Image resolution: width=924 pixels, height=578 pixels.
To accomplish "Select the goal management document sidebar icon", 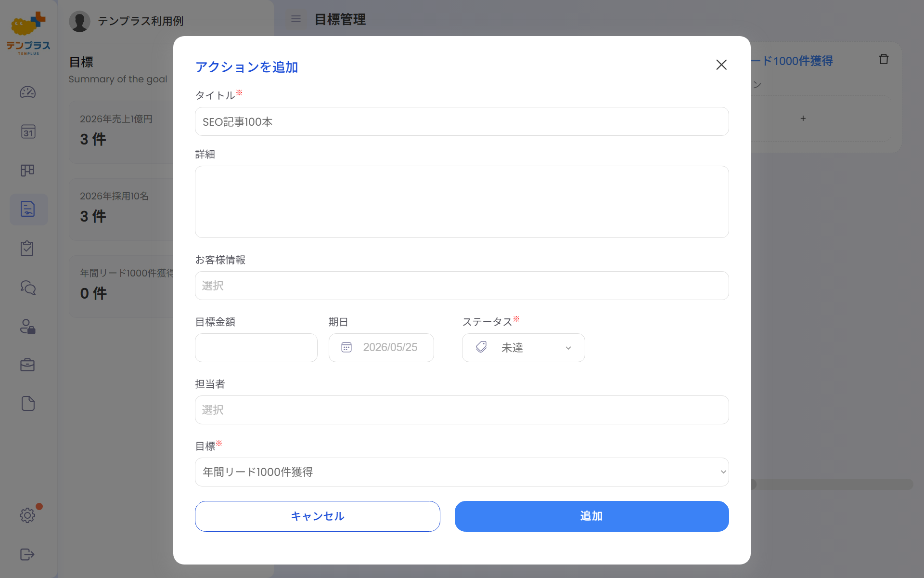I will pos(28,209).
